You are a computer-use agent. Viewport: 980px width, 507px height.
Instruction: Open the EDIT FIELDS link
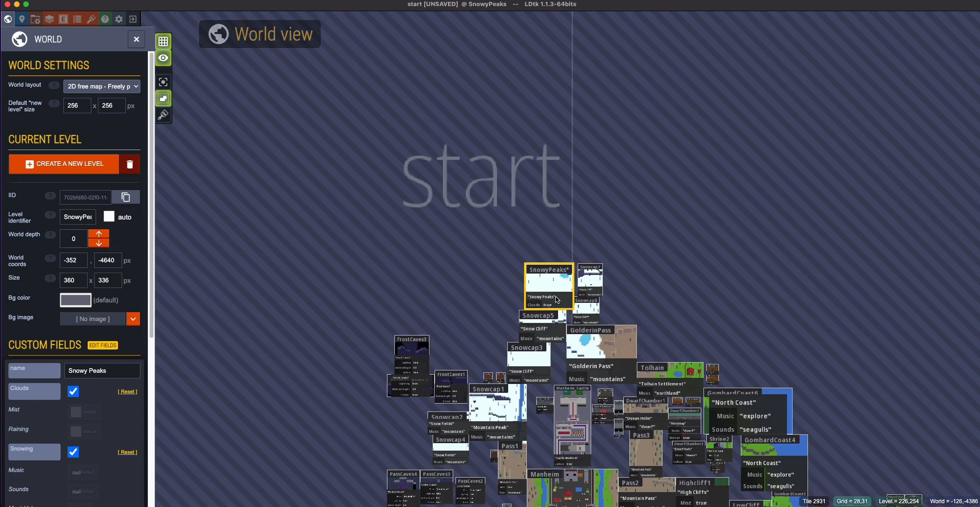(102, 345)
